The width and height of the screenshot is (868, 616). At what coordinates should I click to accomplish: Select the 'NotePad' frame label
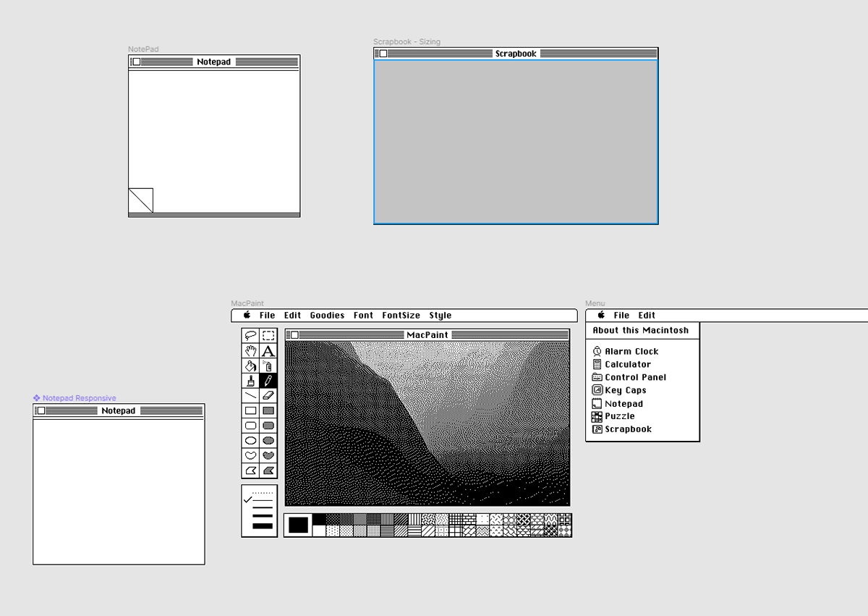[143, 49]
